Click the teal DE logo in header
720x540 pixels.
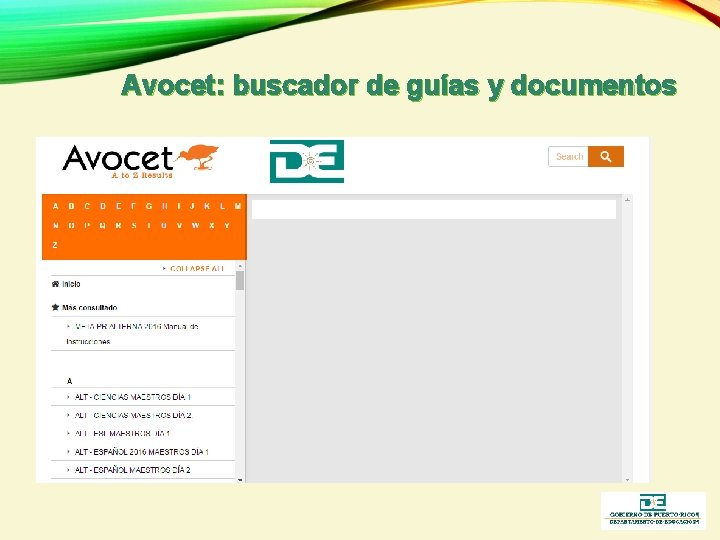[307, 161]
